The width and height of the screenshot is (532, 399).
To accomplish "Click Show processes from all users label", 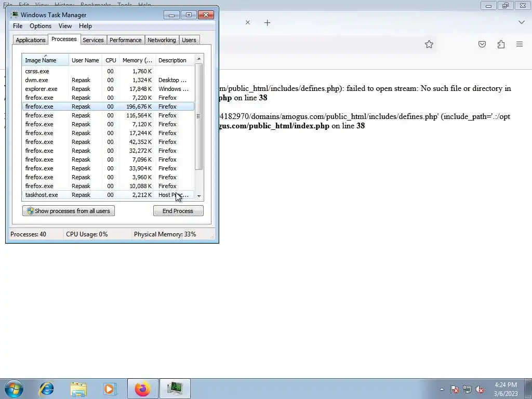I will (x=72, y=211).
